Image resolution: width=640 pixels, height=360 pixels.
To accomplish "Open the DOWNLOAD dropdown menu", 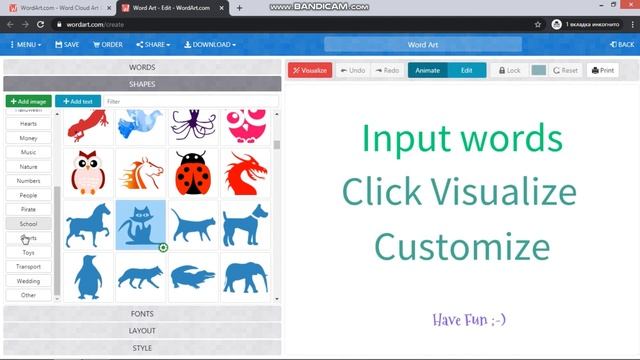I will click(210, 44).
